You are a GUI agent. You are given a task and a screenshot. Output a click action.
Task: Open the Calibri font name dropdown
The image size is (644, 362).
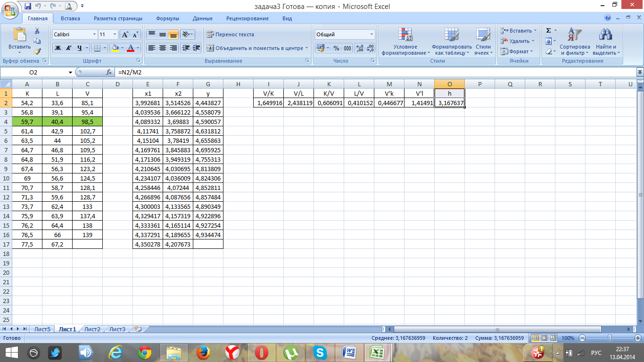point(94,34)
